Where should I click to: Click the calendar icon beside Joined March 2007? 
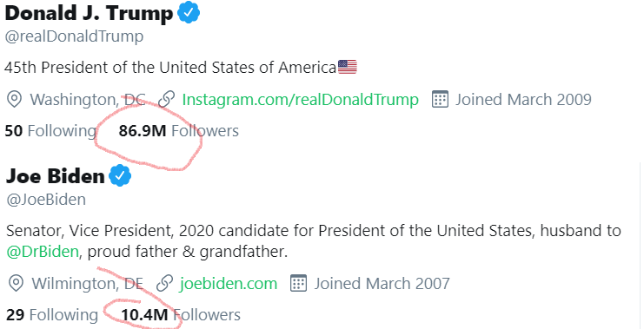point(299,284)
